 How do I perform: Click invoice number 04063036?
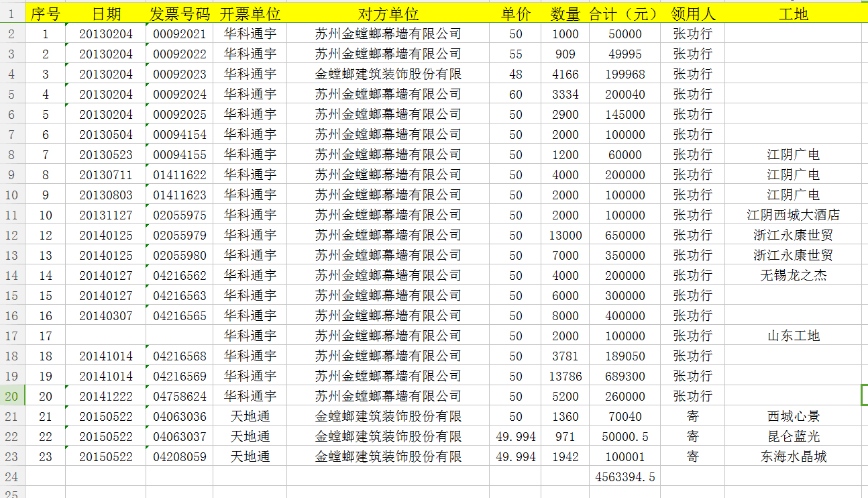click(x=180, y=416)
